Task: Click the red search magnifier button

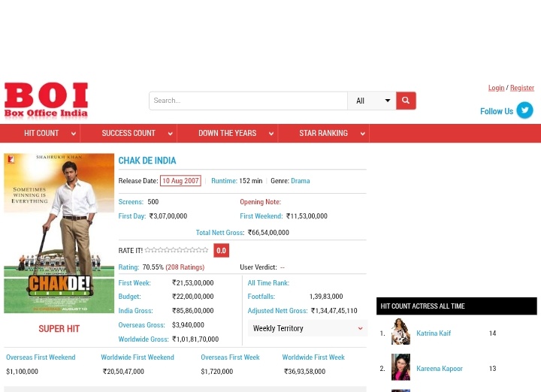Action: (x=406, y=101)
